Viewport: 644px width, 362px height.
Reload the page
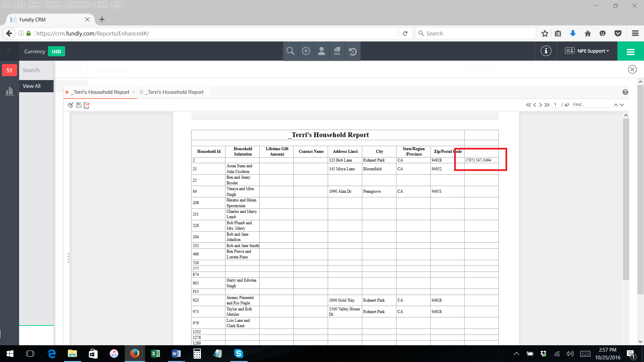coord(405,34)
